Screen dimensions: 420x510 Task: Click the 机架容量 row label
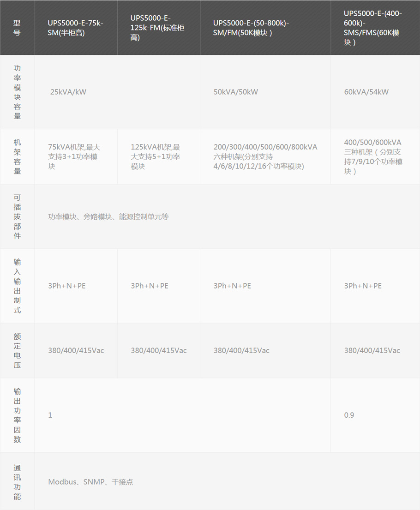tap(17, 156)
